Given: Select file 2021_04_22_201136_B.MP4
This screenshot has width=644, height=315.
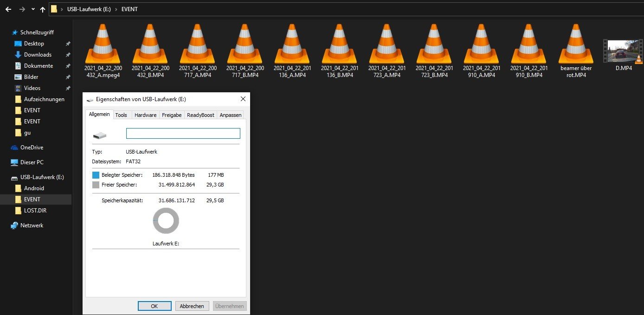Looking at the screenshot, I should (x=340, y=51).
